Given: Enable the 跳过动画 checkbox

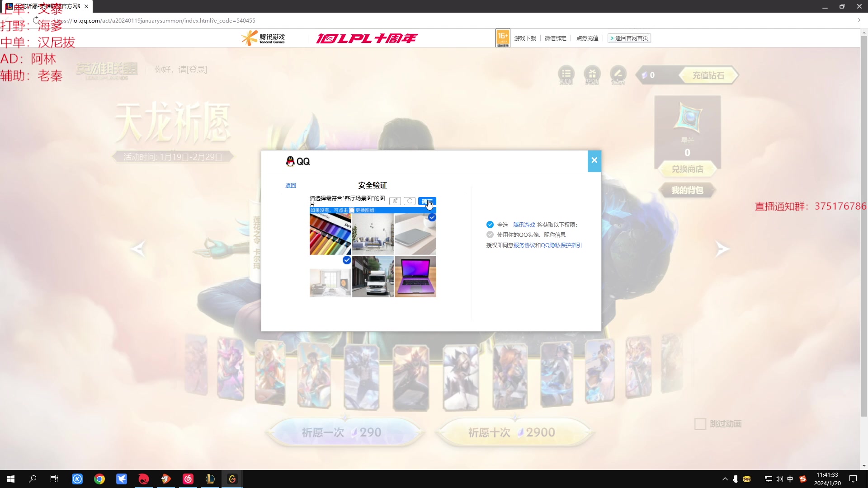Looking at the screenshot, I should pos(700,424).
